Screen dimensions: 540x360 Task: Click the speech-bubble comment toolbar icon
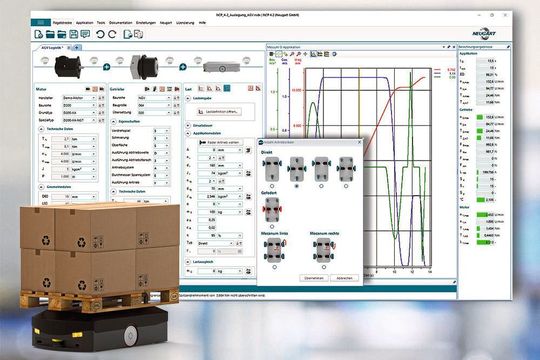click(85, 34)
